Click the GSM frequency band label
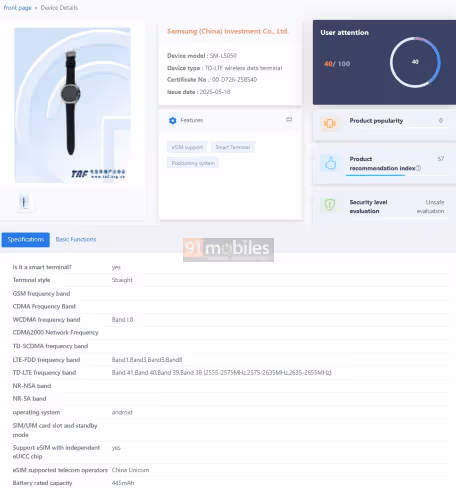The width and height of the screenshot is (456, 500). [41, 294]
